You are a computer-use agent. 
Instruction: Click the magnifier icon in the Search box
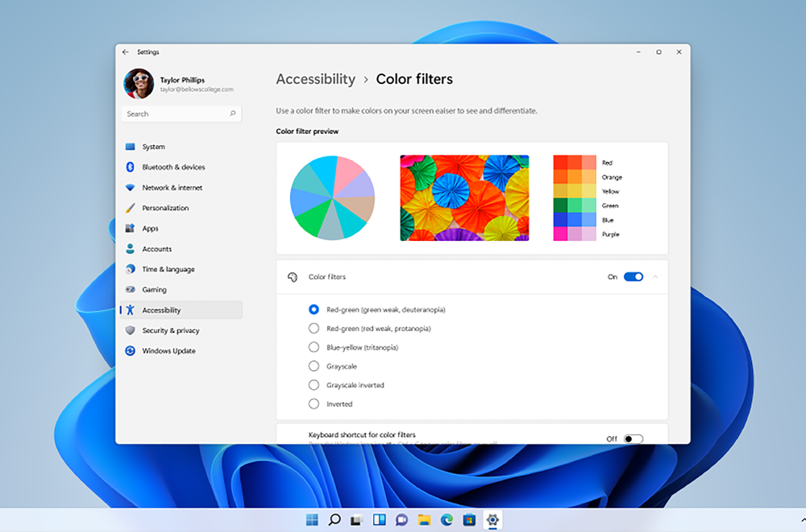click(x=232, y=114)
